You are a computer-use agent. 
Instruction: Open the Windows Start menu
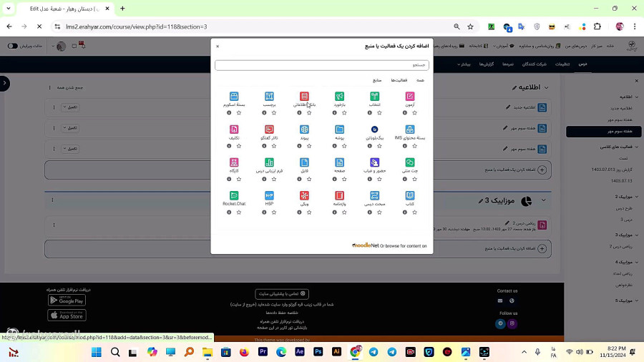click(97, 352)
